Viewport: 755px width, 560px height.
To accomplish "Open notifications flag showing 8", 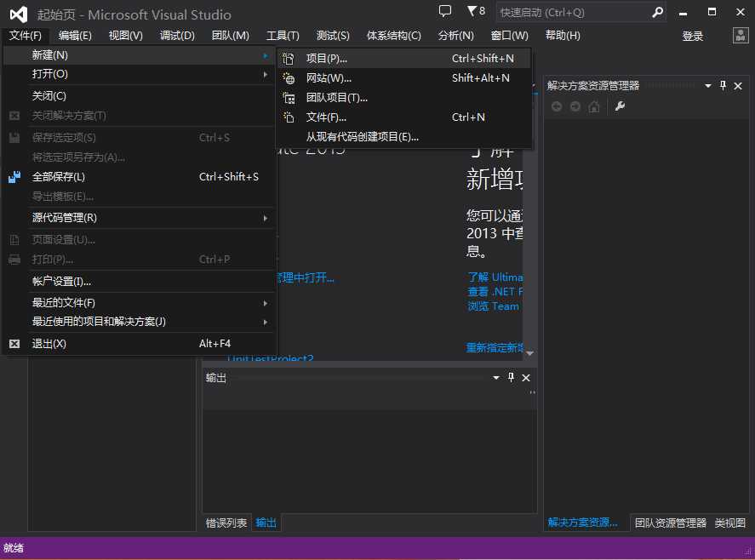I will click(x=476, y=10).
